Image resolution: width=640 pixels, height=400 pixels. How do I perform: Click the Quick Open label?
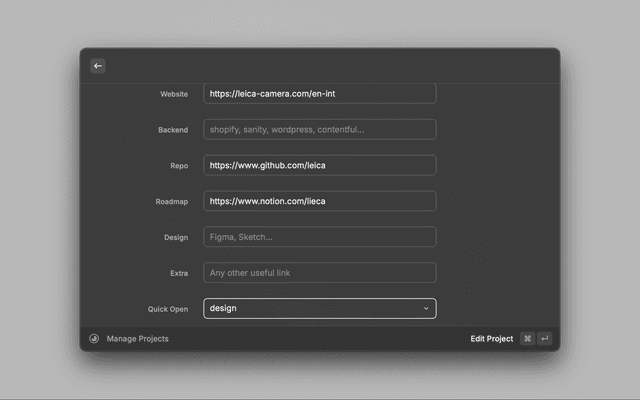[167, 309]
